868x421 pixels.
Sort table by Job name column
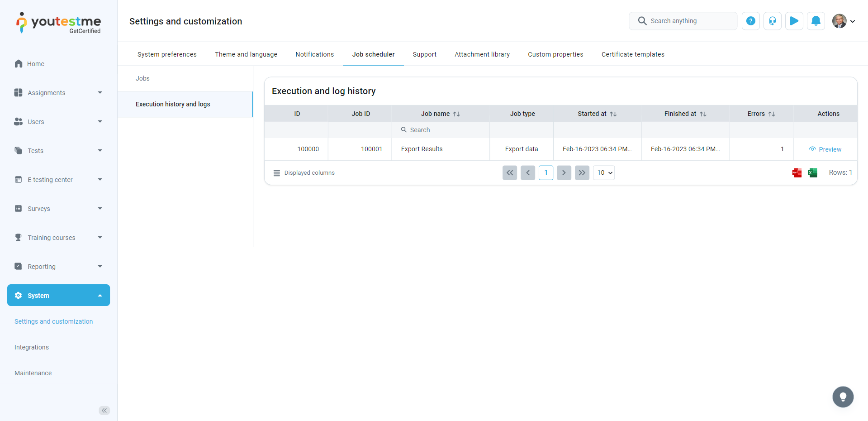tap(456, 114)
